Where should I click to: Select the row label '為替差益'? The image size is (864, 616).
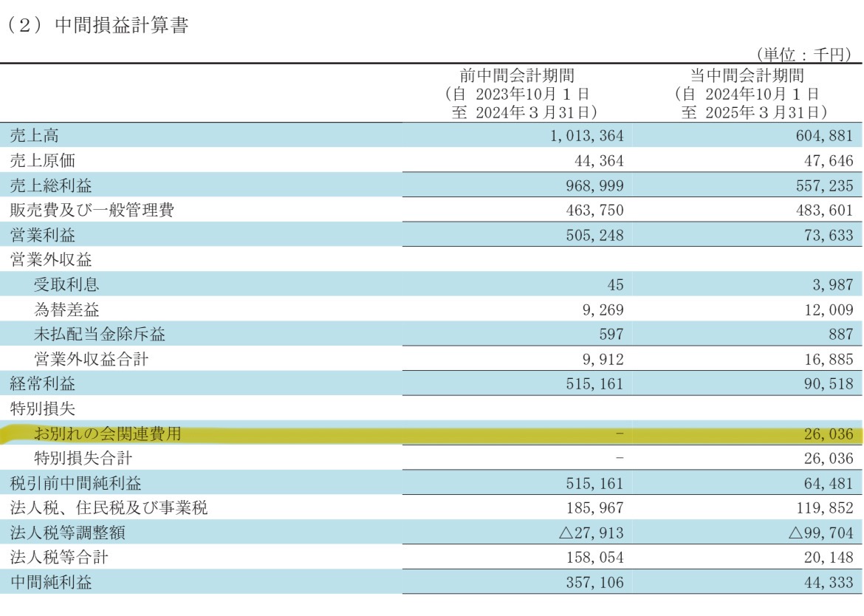[x=66, y=309]
